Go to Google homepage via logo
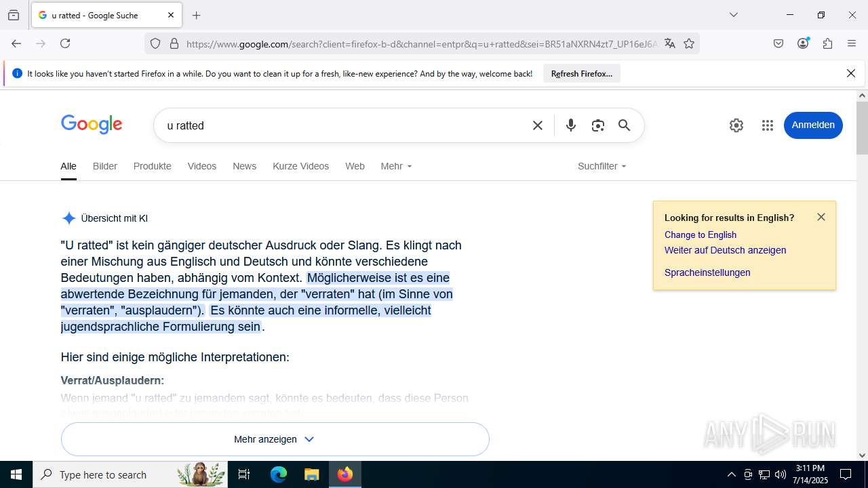Image resolution: width=868 pixels, height=488 pixels. click(92, 125)
